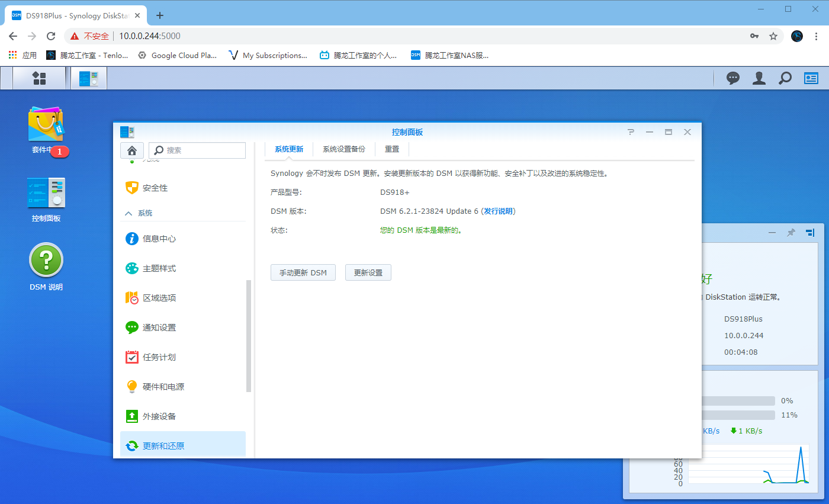Bookmark this page with star icon

[x=773, y=36]
